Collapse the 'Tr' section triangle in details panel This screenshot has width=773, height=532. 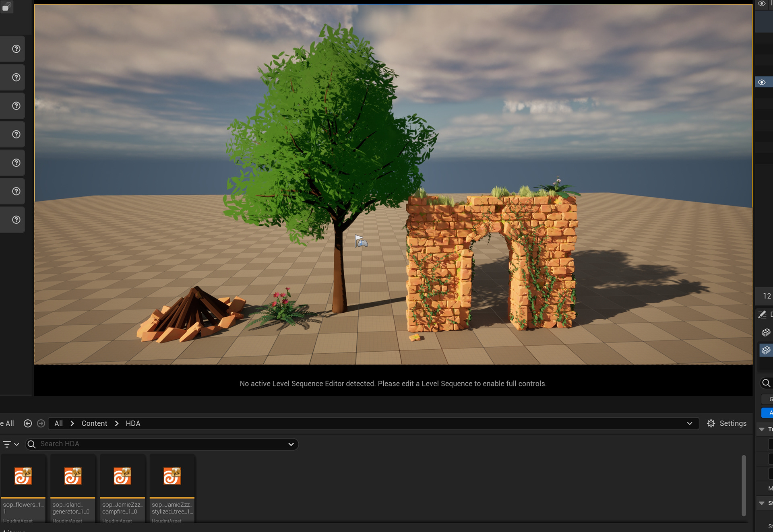[762, 429]
